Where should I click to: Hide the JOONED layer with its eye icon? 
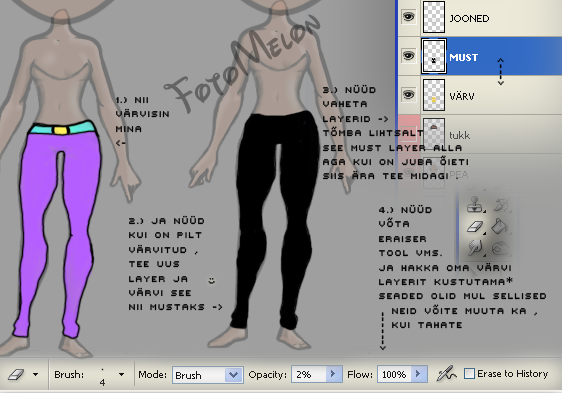pyautogui.click(x=408, y=17)
